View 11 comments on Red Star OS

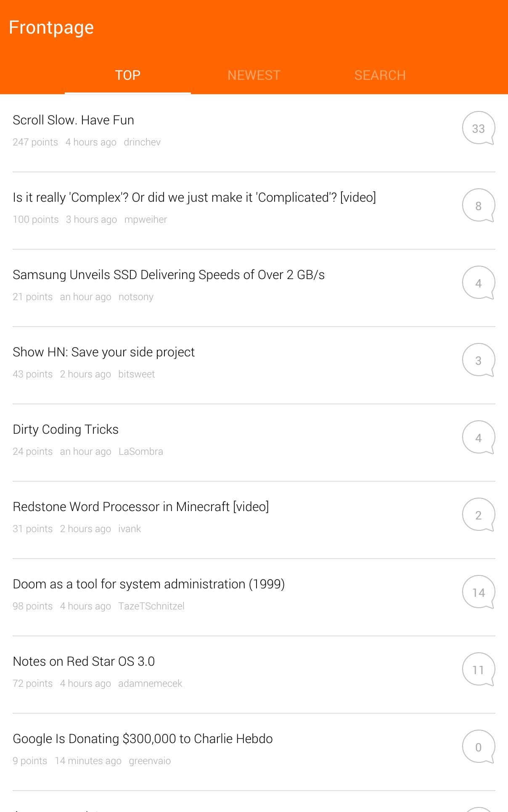pos(478,670)
